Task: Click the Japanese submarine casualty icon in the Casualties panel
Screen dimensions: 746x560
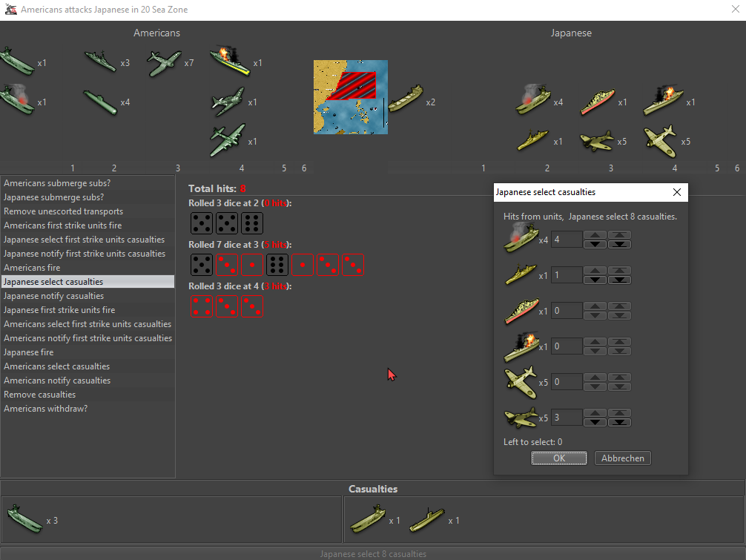Action: (x=426, y=519)
